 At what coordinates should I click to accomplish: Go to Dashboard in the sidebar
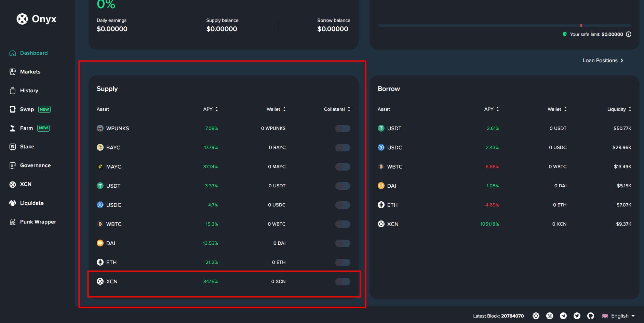pyautogui.click(x=29, y=53)
